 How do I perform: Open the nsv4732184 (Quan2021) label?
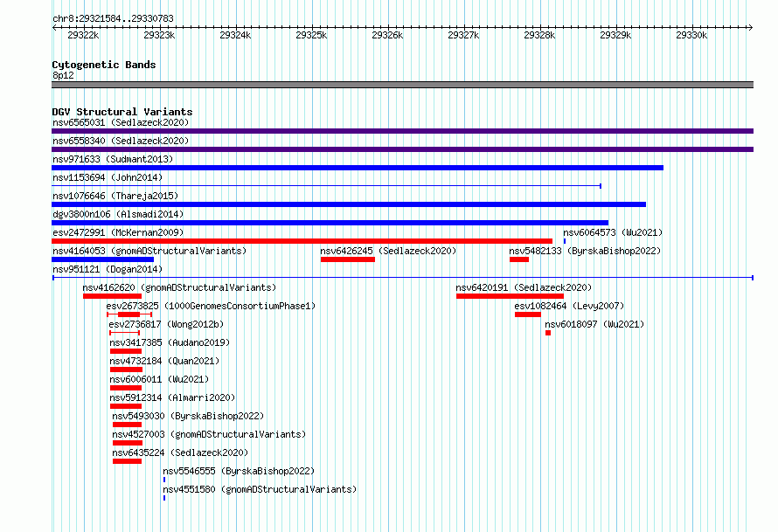(x=164, y=361)
